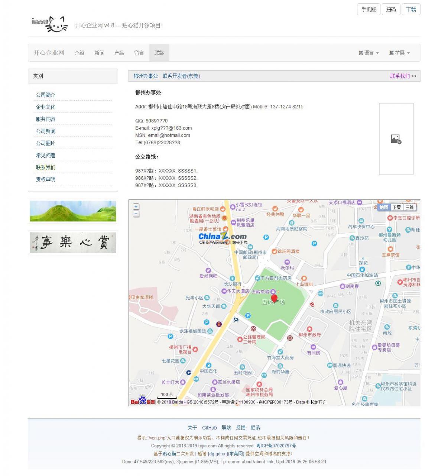Open 公司图片 in sidebar
448x476 pixels.
tap(45, 143)
